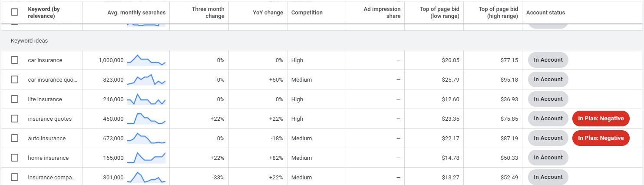This screenshot has width=644, height=185.
Task: Check the car insurance keyword checkbox
Action: tap(14, 60)
